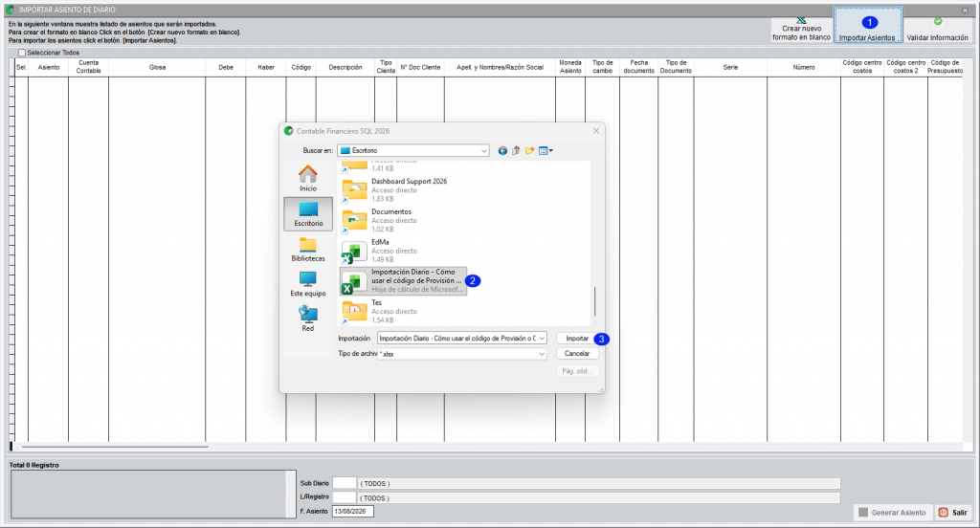Screen dimensions: 980x528
Task: Select the EdMa Excel shortcut
Action: tap(403, 251)
